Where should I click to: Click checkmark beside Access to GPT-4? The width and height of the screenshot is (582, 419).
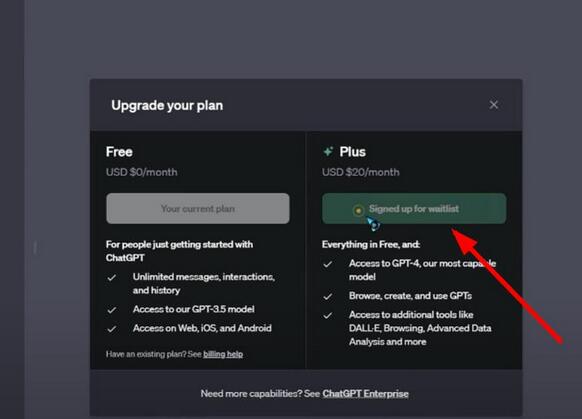328,264
